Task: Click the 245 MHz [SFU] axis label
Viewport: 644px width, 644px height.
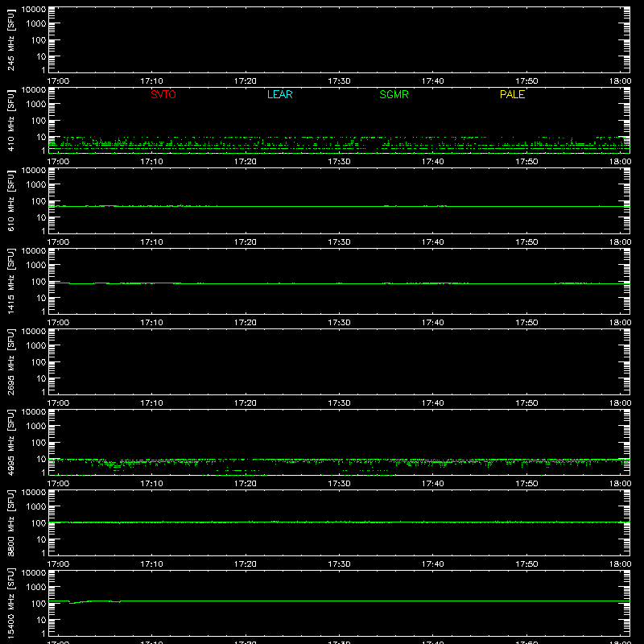Action: click(x=11, y=39)
